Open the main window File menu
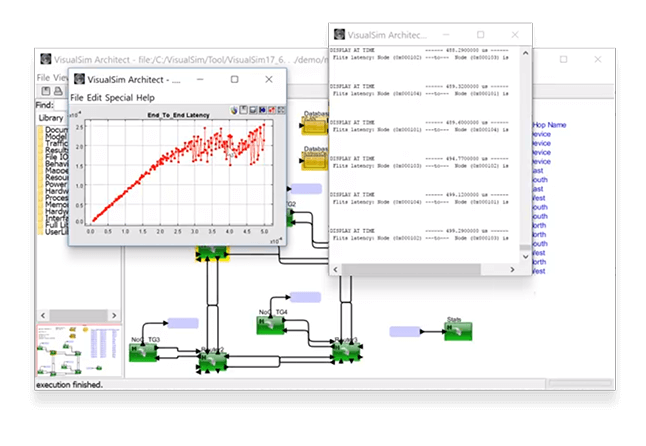The height and width of the screenshot is (446, 646). click(x=43, y=77)
